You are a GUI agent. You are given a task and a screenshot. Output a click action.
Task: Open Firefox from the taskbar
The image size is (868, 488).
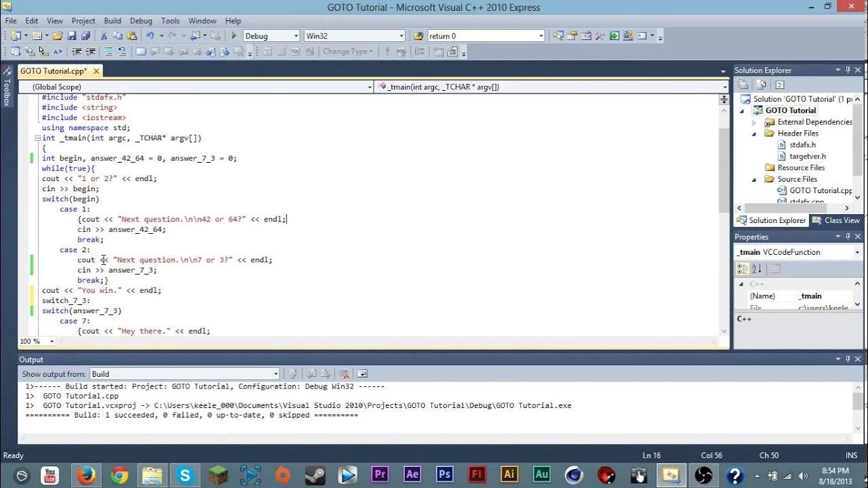(x=85, y=475)
